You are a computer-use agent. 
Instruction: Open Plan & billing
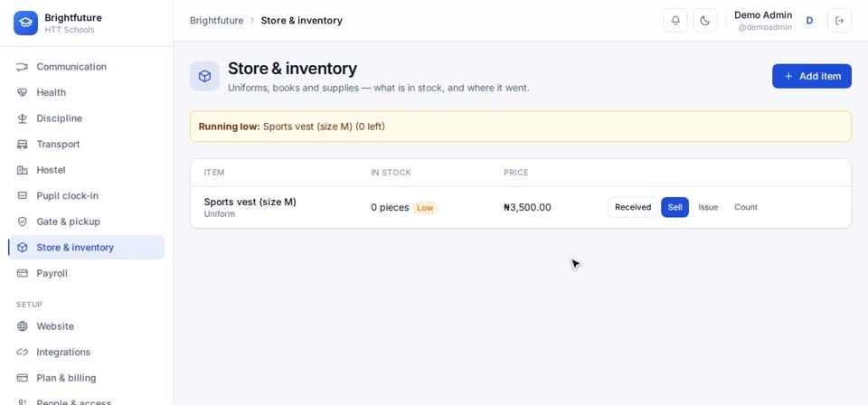(x=87, y=378)
